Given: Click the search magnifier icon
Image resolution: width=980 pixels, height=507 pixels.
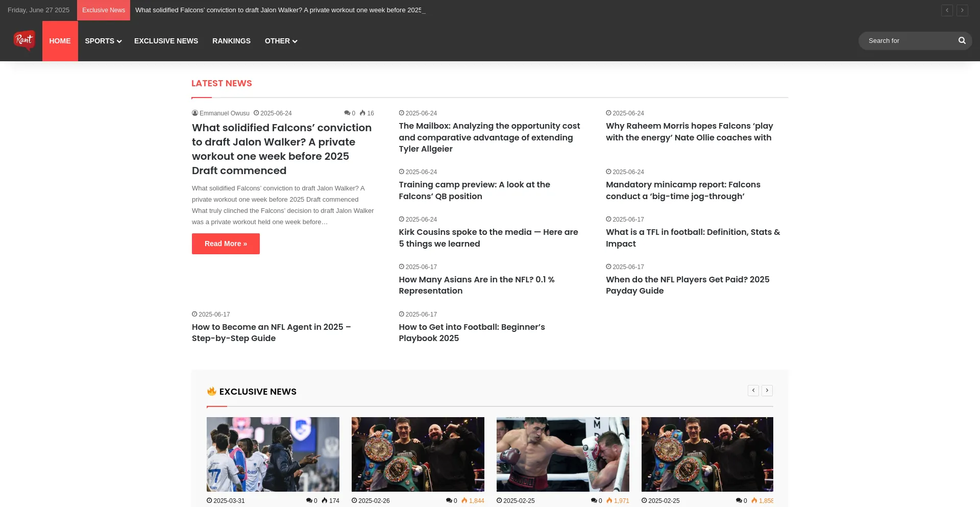Looking at the screenshot, I should (962, 40).
